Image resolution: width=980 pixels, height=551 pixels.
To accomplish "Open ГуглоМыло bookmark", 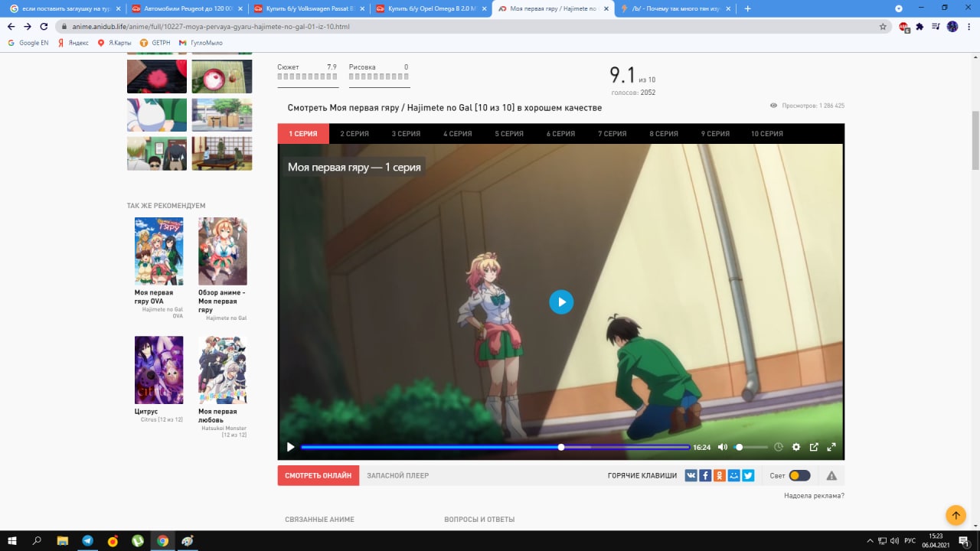I will (x=201, y=43).
